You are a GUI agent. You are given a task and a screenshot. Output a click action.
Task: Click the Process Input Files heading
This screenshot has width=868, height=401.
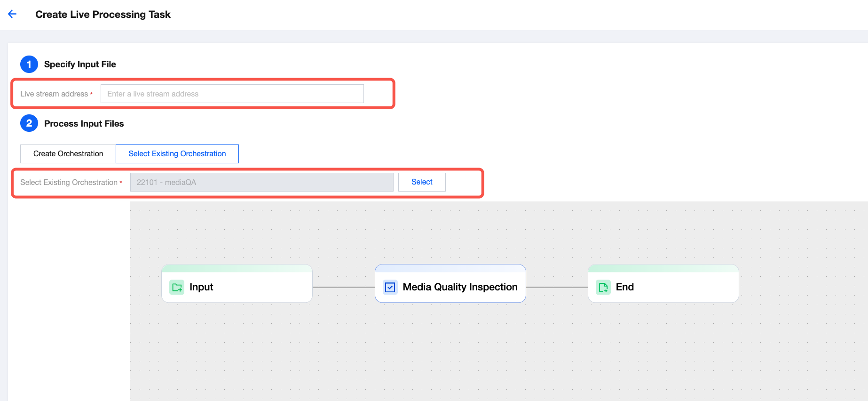[84, 124]
